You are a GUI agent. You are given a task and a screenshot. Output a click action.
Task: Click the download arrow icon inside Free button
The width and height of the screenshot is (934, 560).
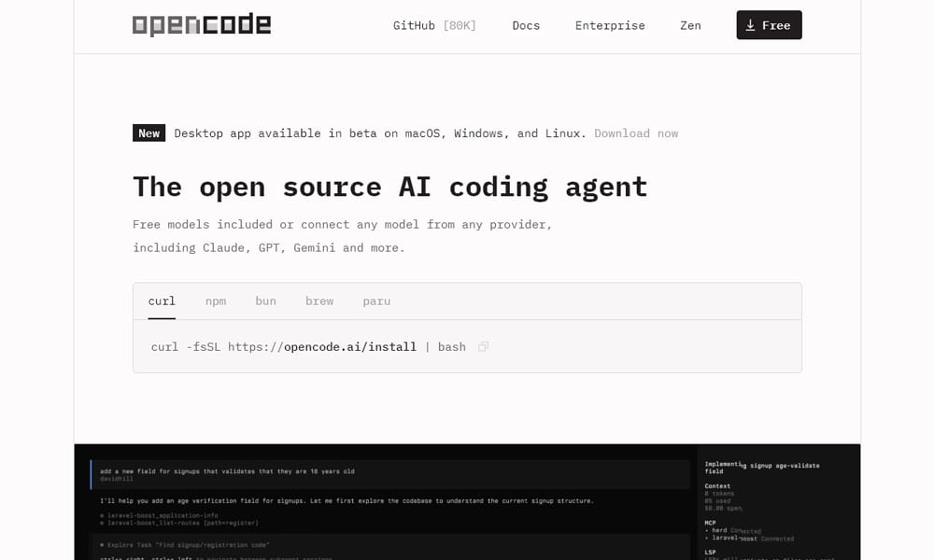tap(748, 25)
